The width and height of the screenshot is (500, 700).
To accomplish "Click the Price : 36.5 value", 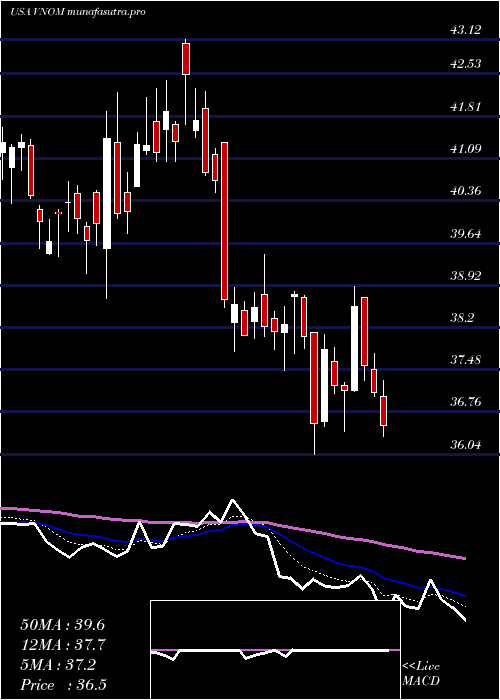I will pyautogui.click(x=63, y=685).
